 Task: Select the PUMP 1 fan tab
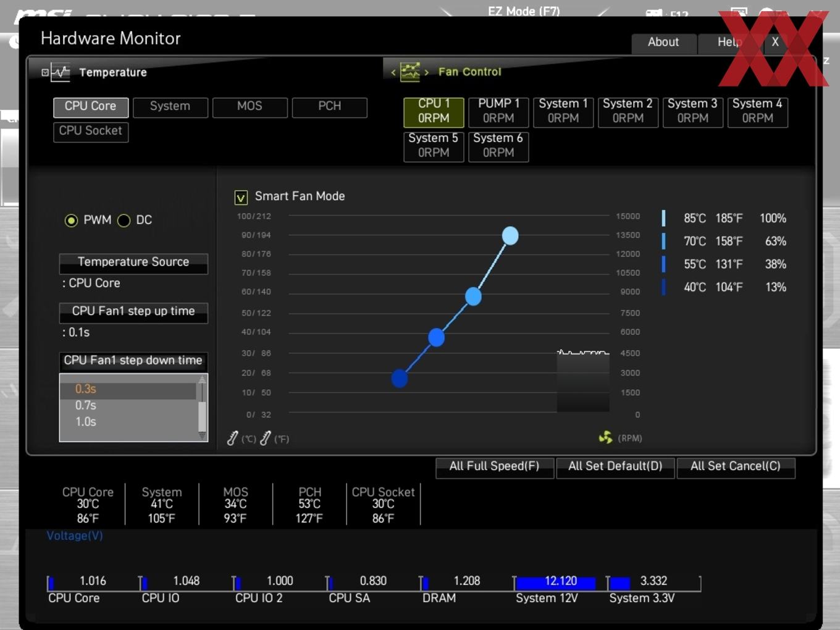pyautogui.click(x=498, y=112)
